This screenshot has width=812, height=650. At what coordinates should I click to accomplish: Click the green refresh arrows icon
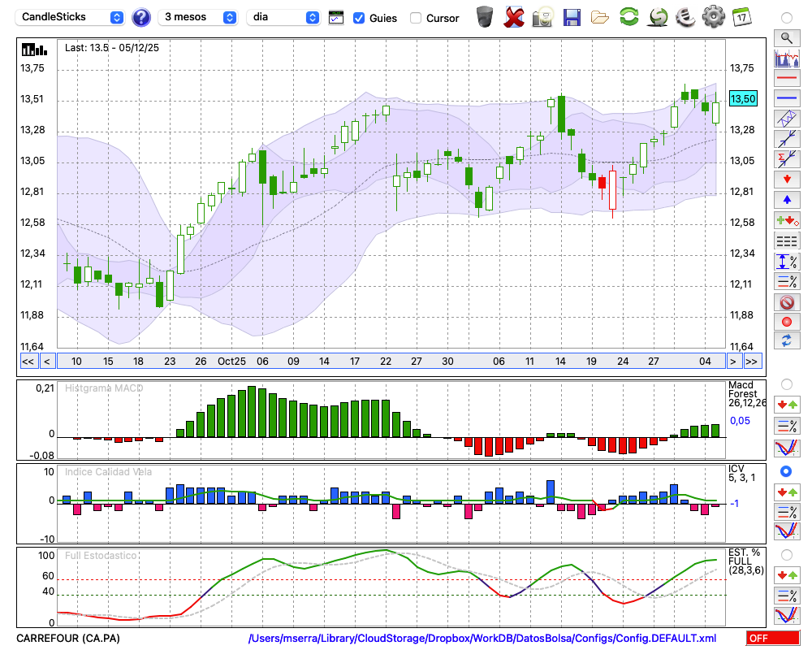[628, 17]
